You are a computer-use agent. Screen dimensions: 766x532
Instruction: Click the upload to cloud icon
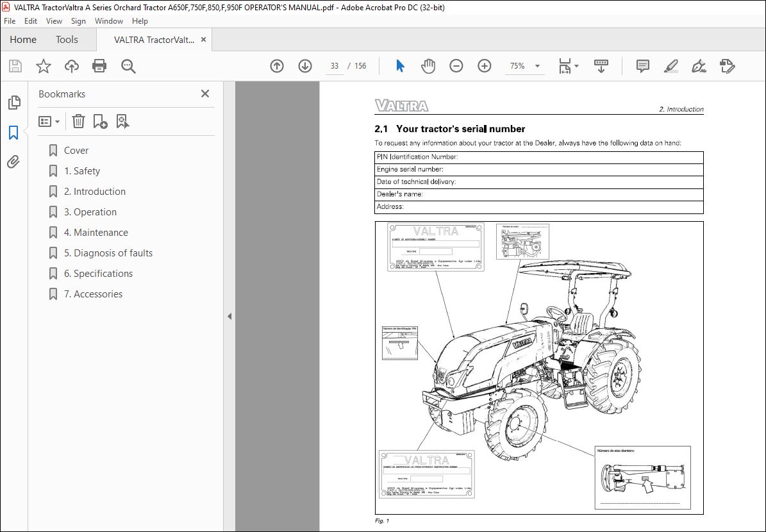point(71,66)
